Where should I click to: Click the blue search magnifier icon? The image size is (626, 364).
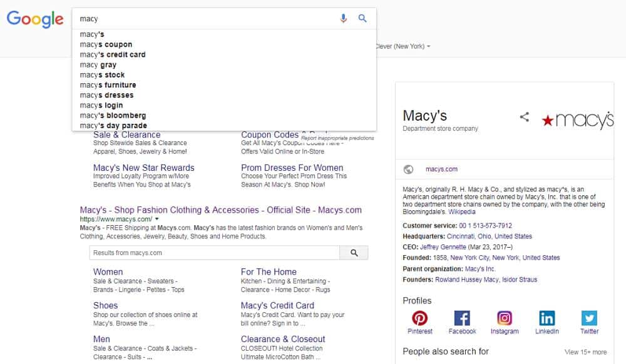tap(362, 18)
